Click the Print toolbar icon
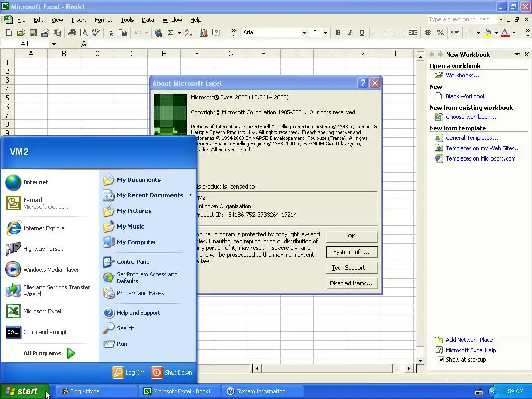Screen dimensions: 532x399 click(72, 33)
